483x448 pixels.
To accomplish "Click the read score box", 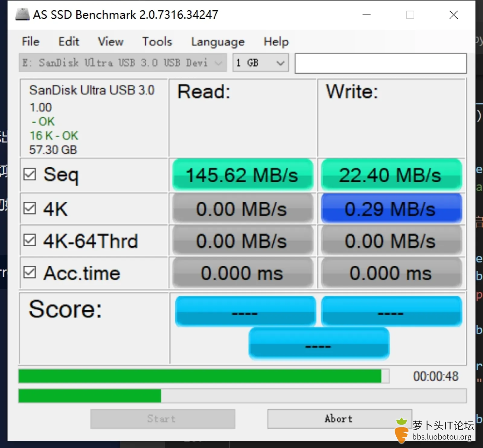I will click(x=245, y=311).
